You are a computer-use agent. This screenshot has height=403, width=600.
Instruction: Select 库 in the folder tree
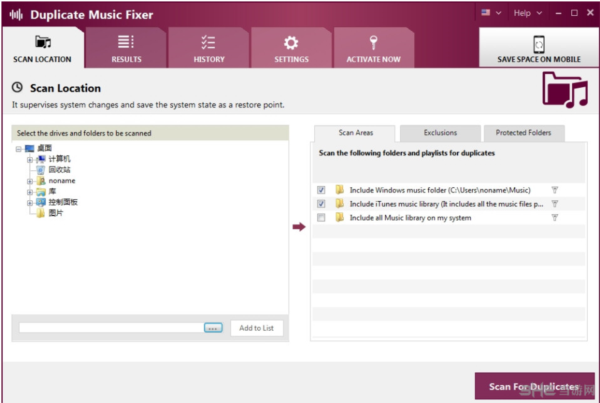pyautogui.click(x=52, y=191)
